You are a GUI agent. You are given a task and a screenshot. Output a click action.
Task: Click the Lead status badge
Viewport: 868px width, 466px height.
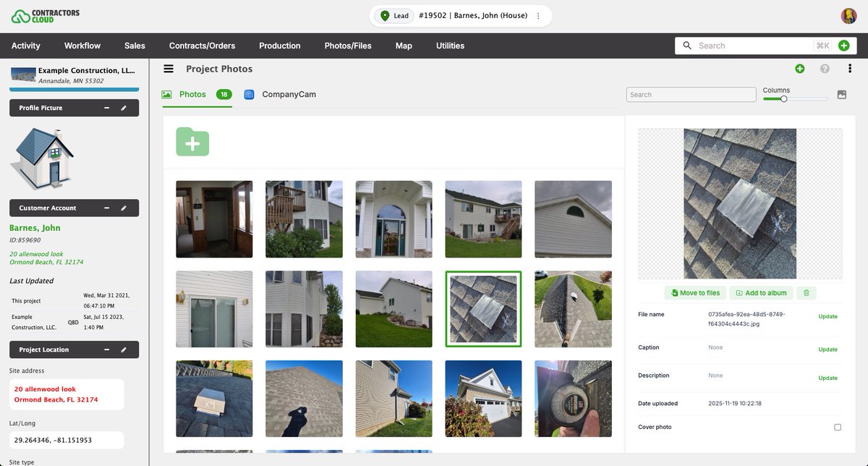click(395, 16)
